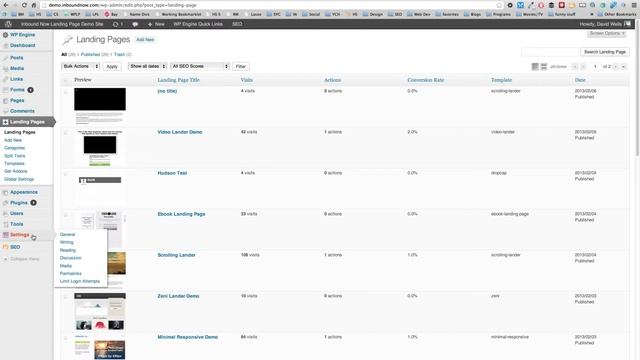This screenshot has height=360, width=640.
Task: Open WP Engine Quick Links menu
Action: pos(198,24)
